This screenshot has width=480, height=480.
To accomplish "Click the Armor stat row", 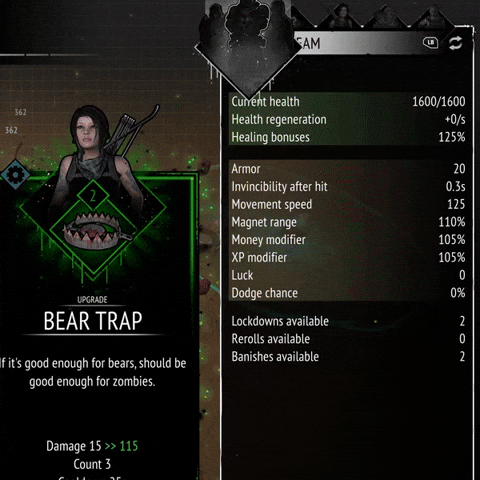I will (348, 169).
